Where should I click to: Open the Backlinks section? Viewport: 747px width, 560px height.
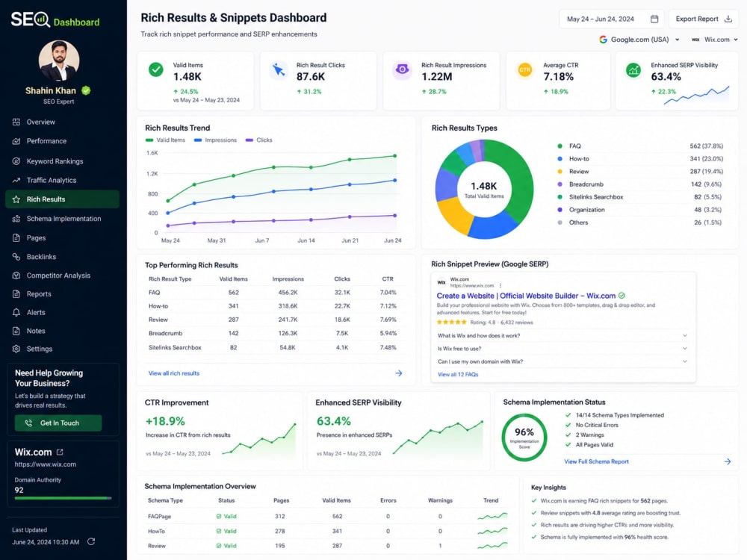click(x=62, y=257)
